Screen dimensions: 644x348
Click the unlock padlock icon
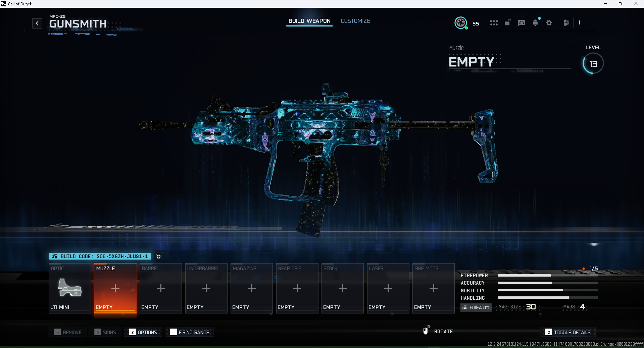[x=507, y=23]
